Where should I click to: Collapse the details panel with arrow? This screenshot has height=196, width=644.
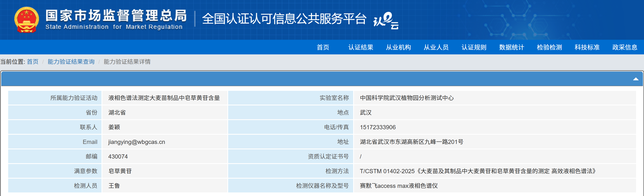tap(635, 79)
